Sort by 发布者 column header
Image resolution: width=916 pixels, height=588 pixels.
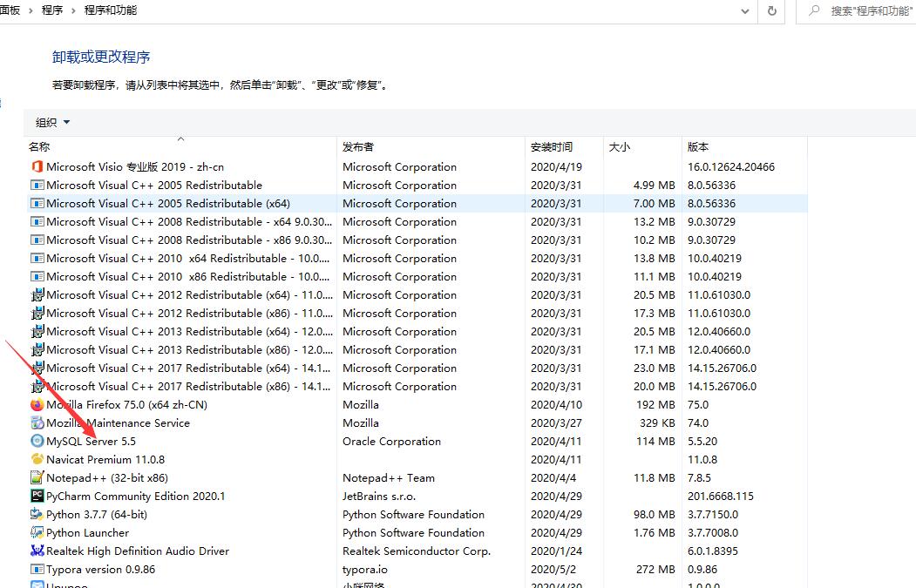(431, 146)
